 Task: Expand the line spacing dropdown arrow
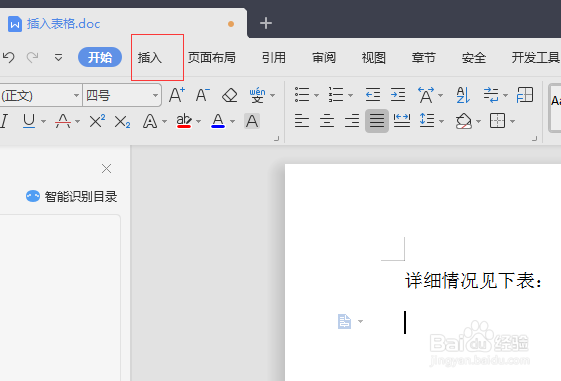pos(442,122)
